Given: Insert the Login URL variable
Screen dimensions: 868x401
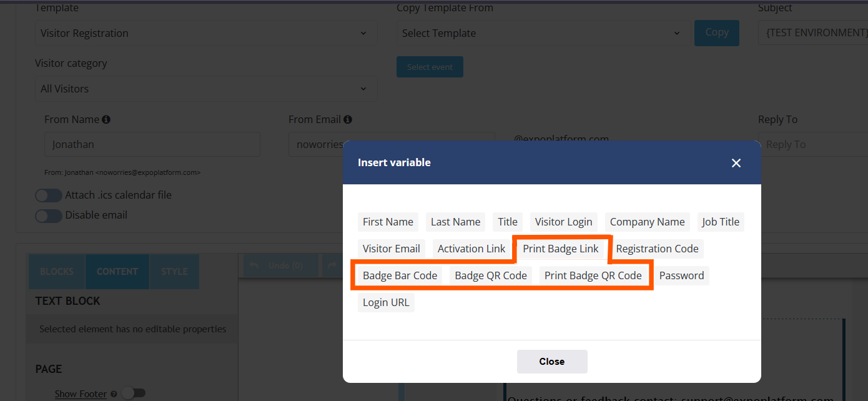Looking at the screenshot, I should point(386,303).
